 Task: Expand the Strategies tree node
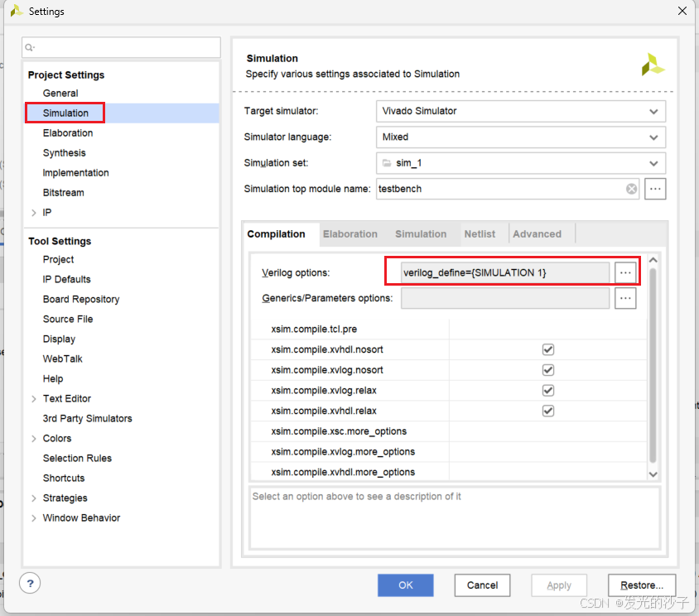[x=33, y=498]
